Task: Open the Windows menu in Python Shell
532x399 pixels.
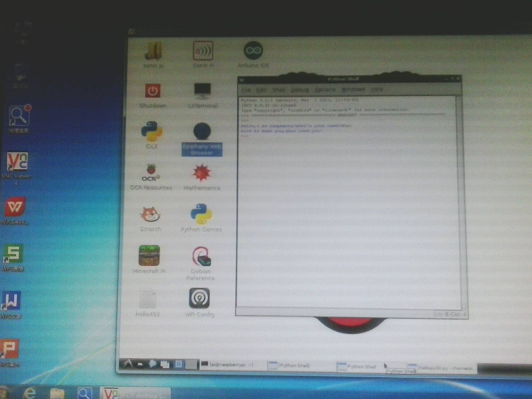Action: click(353, 89)
